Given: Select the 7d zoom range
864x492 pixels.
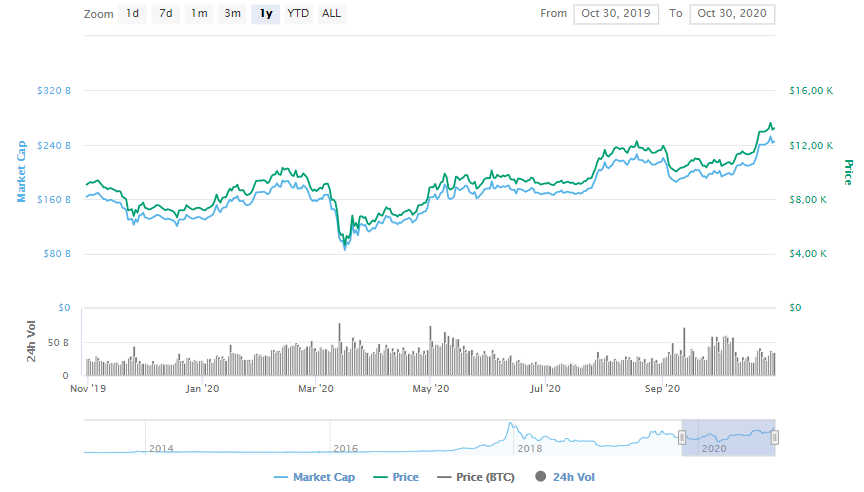Looking at the screenshot, I should (x=166, y=14).
